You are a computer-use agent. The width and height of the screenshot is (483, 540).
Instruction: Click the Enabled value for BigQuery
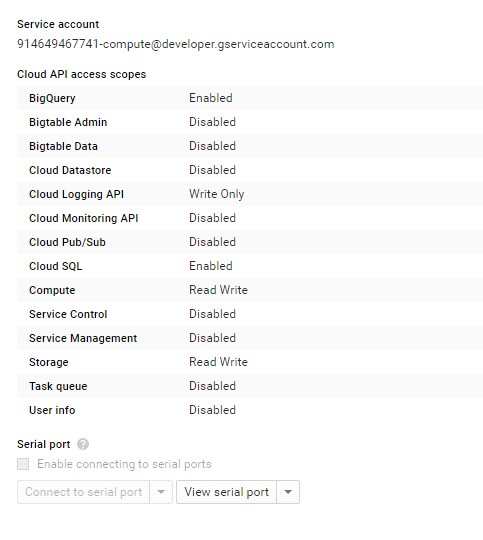[211, 98]
